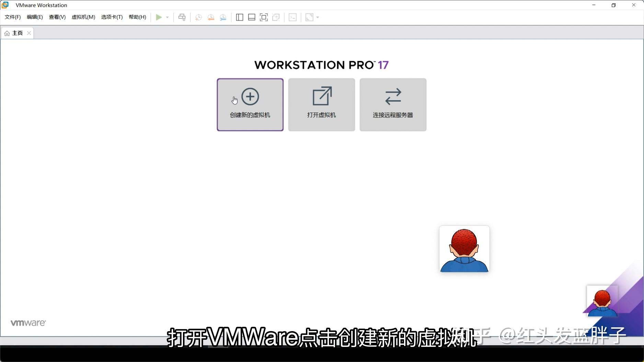Open the 帮助(H) menu
The height and width of the screenshot is (362, 644).
[x=137, y=17]
